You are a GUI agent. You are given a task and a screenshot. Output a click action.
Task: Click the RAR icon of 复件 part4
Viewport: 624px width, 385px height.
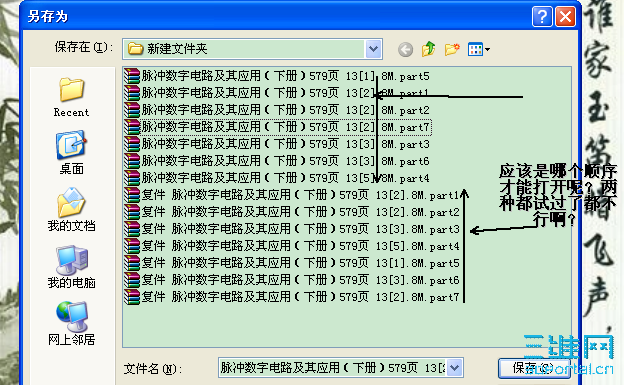pyautogui.click(x=132, y=246)
